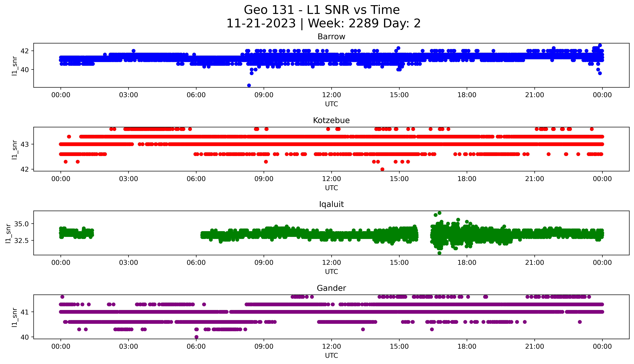Select the 'Gander' subplot title
This screenshot has height=364, width=634.
331,288
